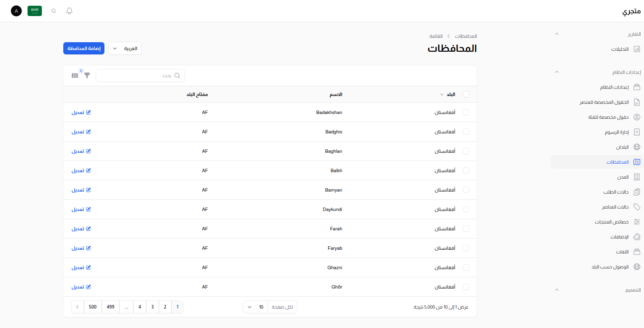644x328 pixels.
Task: Click the filter icon next to the column selector
Action: click(87, 76)
